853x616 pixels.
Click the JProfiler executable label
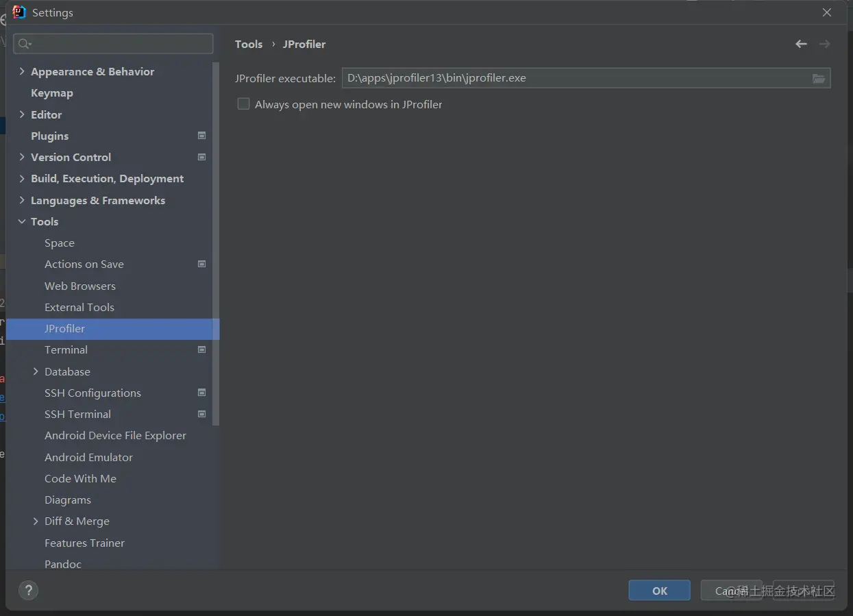[x=285, y=78]
